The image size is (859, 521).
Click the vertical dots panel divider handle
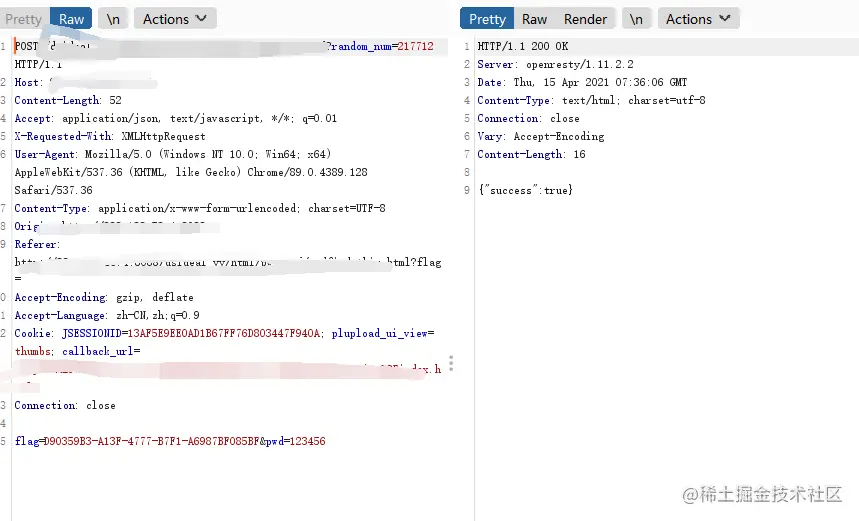451,363
